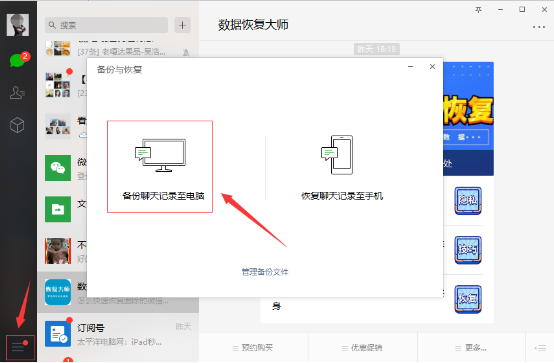
Task: Open the 优惠促销 bottom menu
Action: tap(363, 348)
